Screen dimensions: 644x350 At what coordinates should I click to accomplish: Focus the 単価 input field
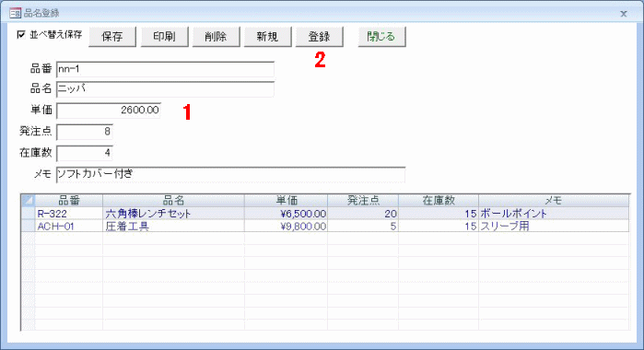109,111
